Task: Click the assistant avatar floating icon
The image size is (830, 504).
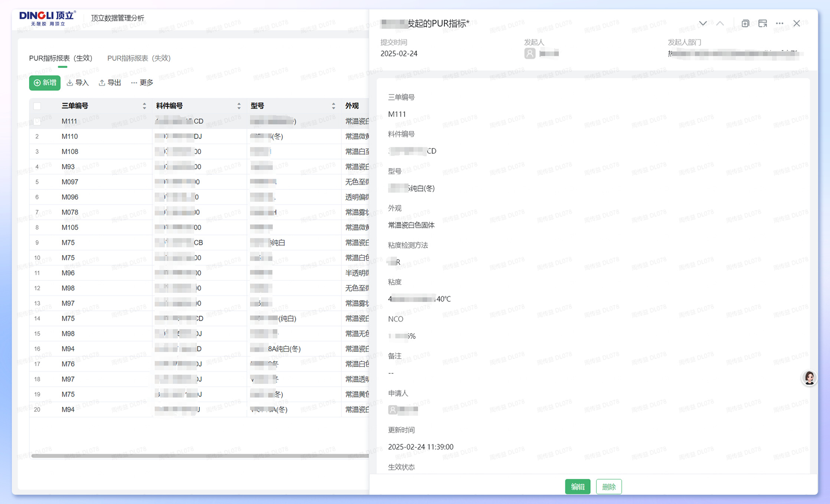Action: tap(809, 378)
